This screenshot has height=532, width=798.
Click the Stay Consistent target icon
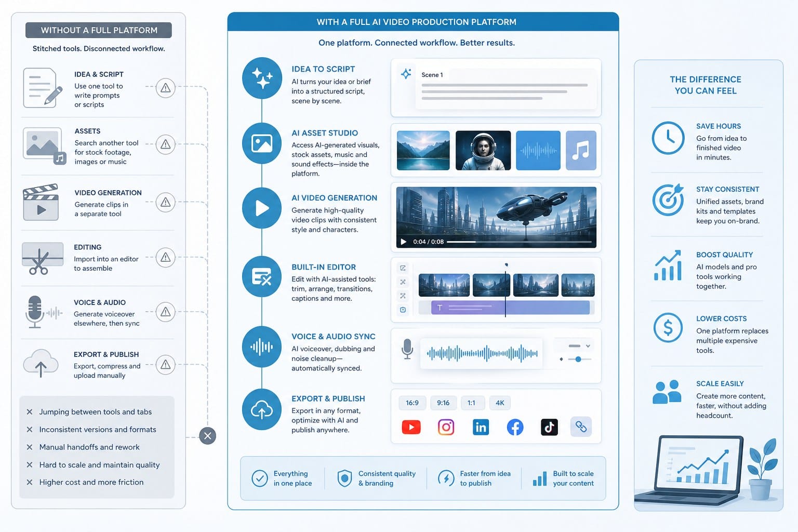(x=668, y=200)
